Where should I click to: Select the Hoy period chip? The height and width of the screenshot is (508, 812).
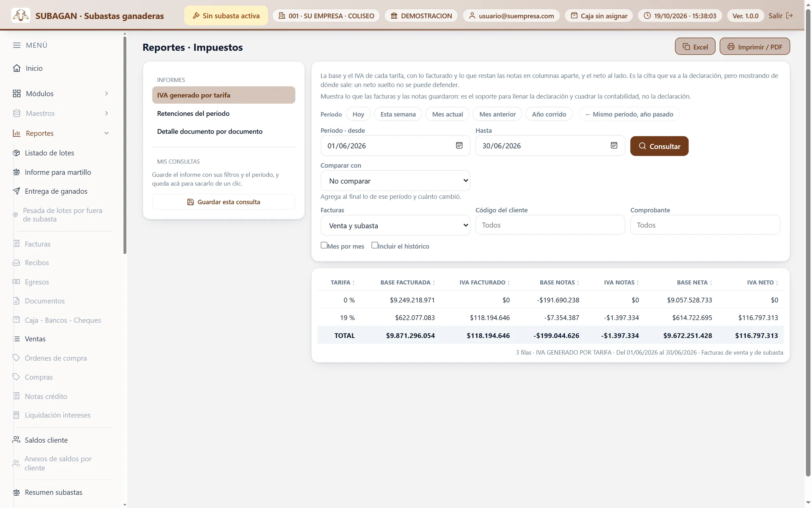pyautogui.click(x=358, y=114)
